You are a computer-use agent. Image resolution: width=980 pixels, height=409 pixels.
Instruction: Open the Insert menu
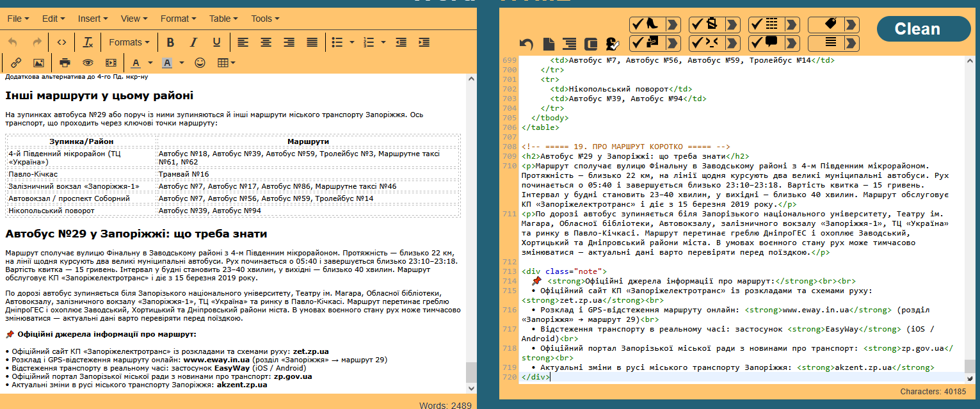coord(93,19)
